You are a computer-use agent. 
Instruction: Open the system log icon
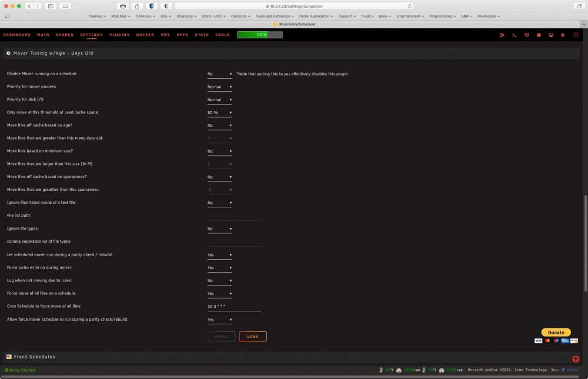pyautogui.click(x=563, y=35)
